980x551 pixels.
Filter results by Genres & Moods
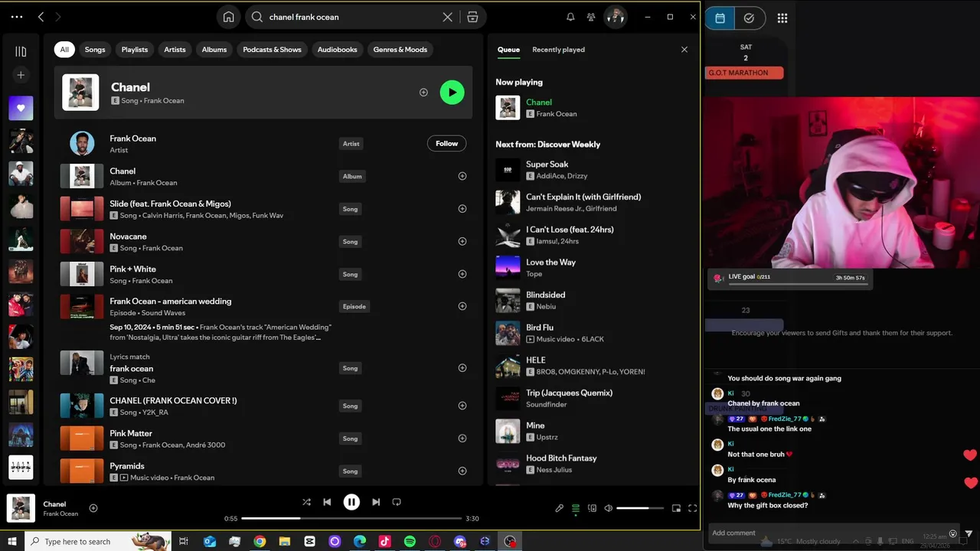[x=400, y=50]
